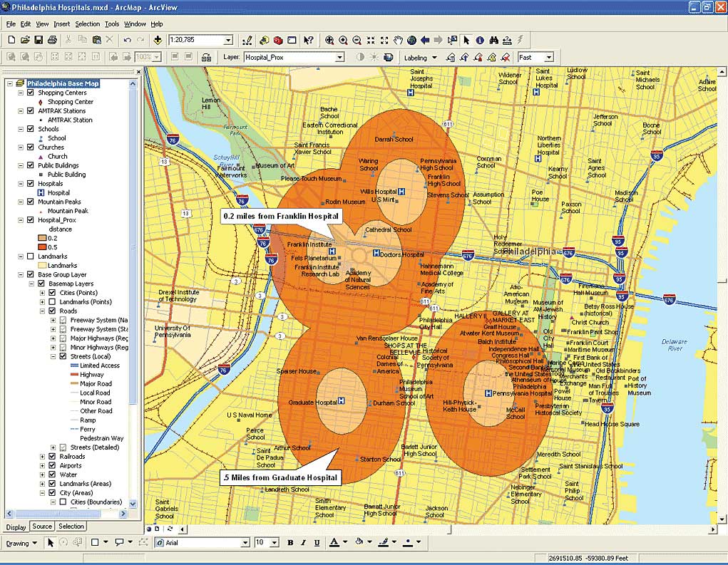The height and width of the screenshot is (565, 728).
Task: Hide the Schools layer
Action: coord(31,129)
